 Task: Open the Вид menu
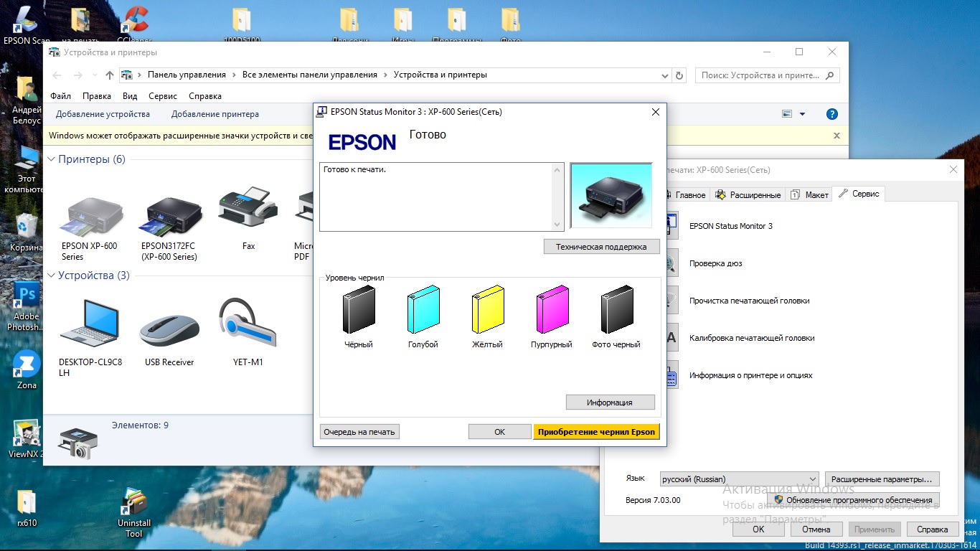(x=130, y=96)
